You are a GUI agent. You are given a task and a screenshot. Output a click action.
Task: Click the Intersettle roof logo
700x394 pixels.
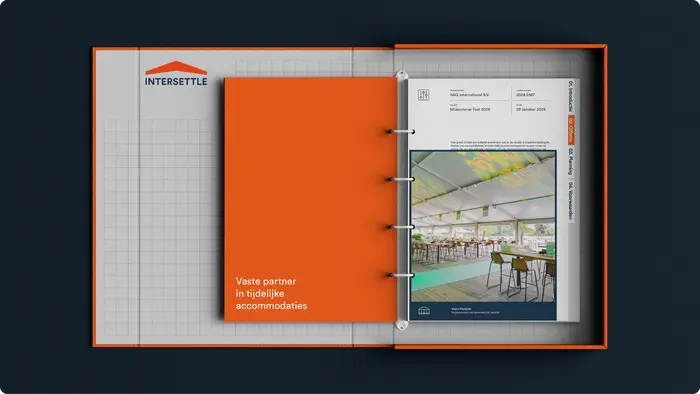click(x=176, y=68)
